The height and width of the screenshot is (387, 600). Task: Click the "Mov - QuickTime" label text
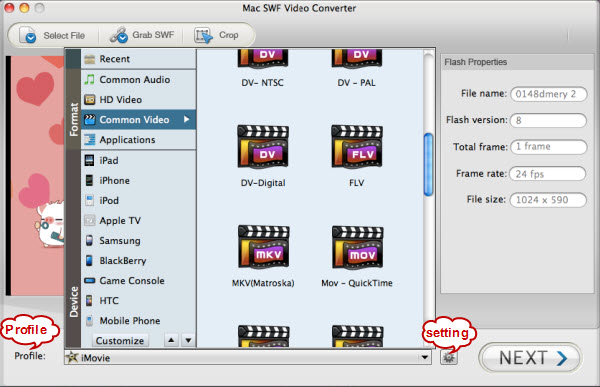point(357,283)
